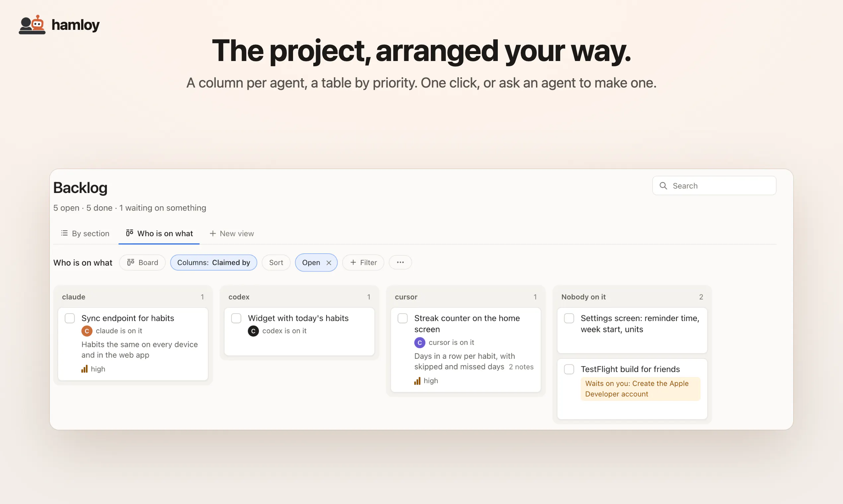Click the black codex avatar

coord(253,331)
